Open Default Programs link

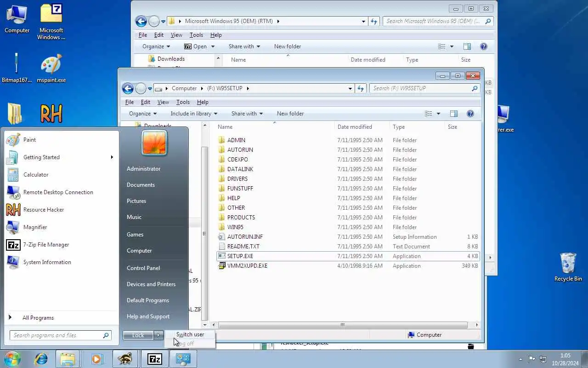[x=148, y=300]
